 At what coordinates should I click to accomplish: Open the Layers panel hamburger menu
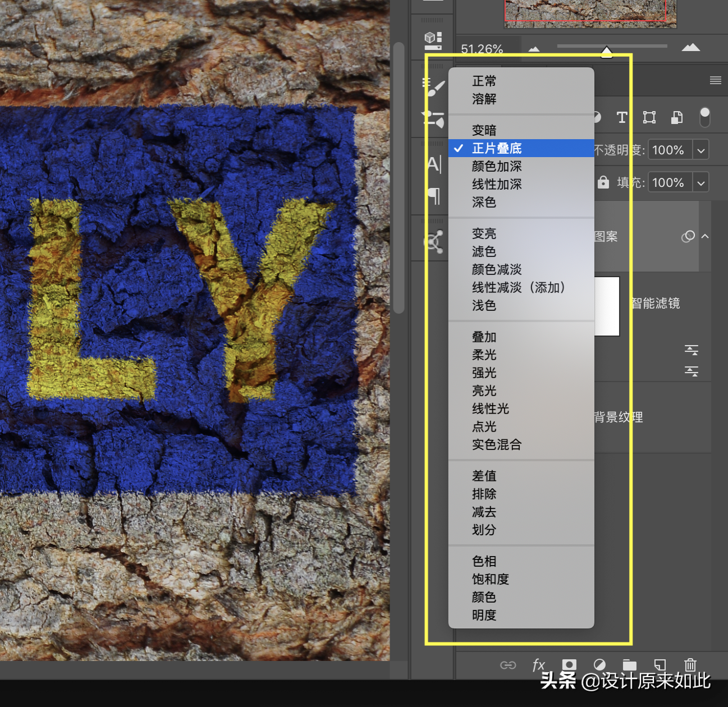pyautogui.click(x=716, y=81)
